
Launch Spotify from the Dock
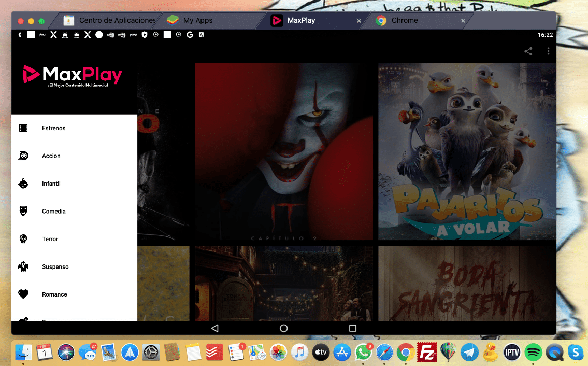pos(533,352)
